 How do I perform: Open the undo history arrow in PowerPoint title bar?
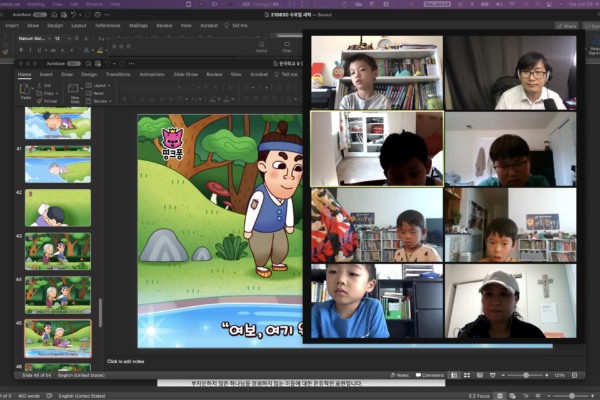tap(114, 64)
